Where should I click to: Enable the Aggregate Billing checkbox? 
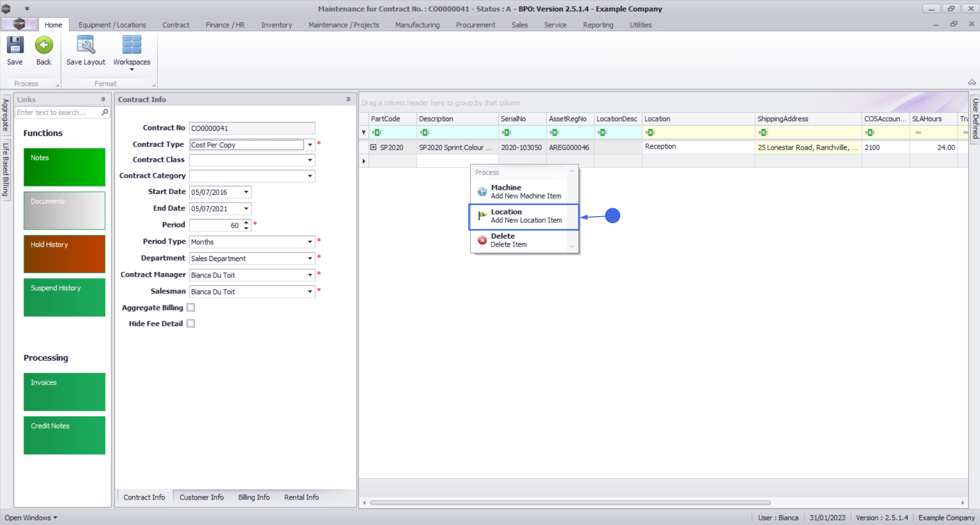[x=191, y=307]
